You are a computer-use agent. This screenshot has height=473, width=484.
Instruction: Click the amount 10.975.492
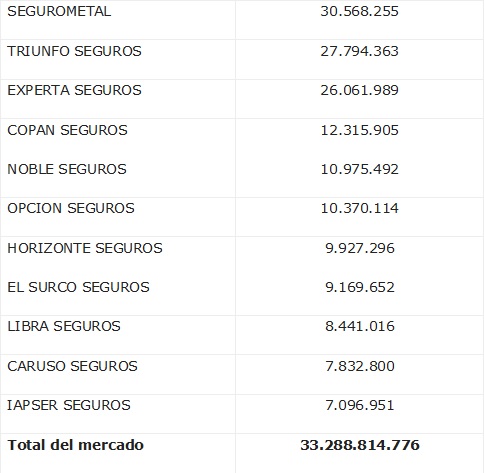pos(359,169)
